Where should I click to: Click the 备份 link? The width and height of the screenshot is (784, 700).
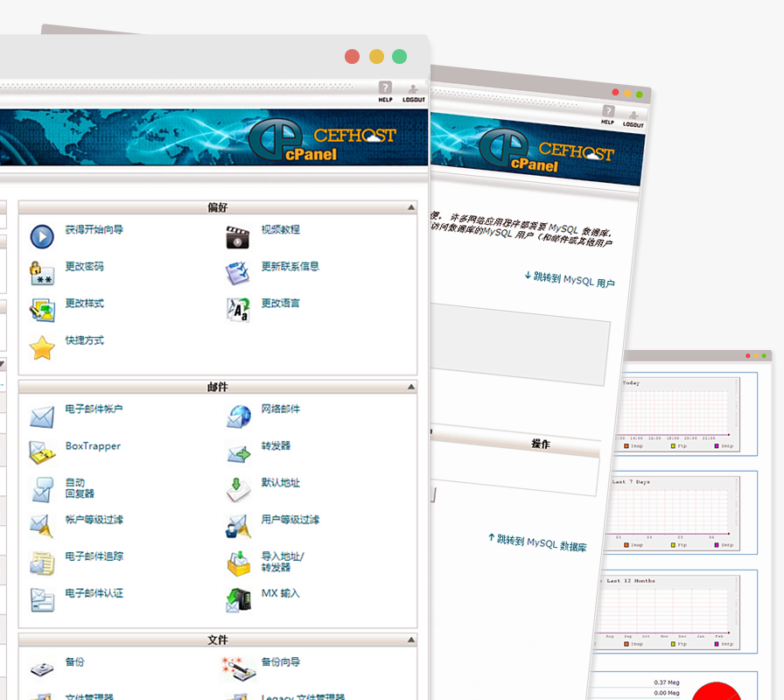75,662
